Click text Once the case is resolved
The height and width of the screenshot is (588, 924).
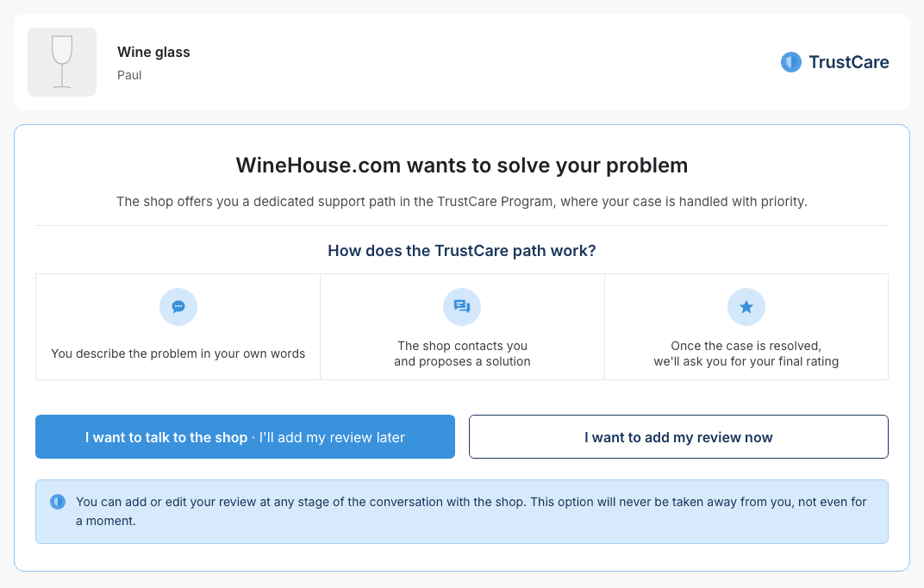(x=746, y=346)
